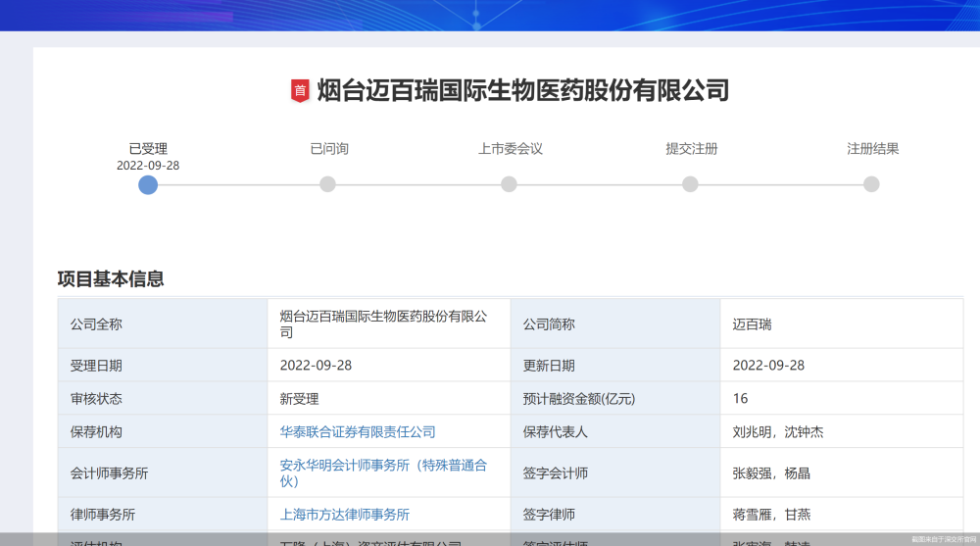Click the 签字律师 label cell
This screenshot has height=546, width=980.
tap(615, 514)
